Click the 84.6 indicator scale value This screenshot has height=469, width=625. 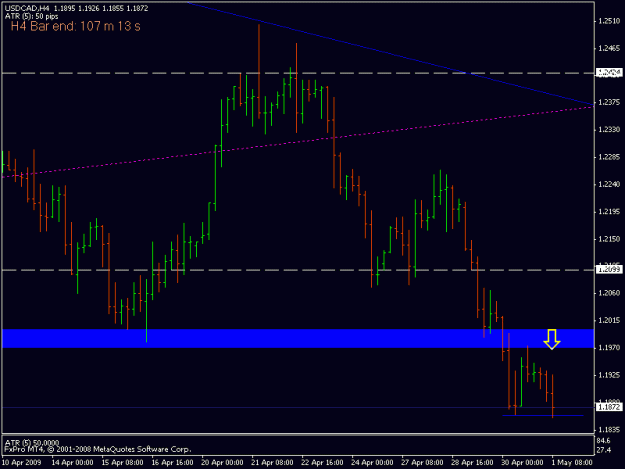click(x=603, y=441)
